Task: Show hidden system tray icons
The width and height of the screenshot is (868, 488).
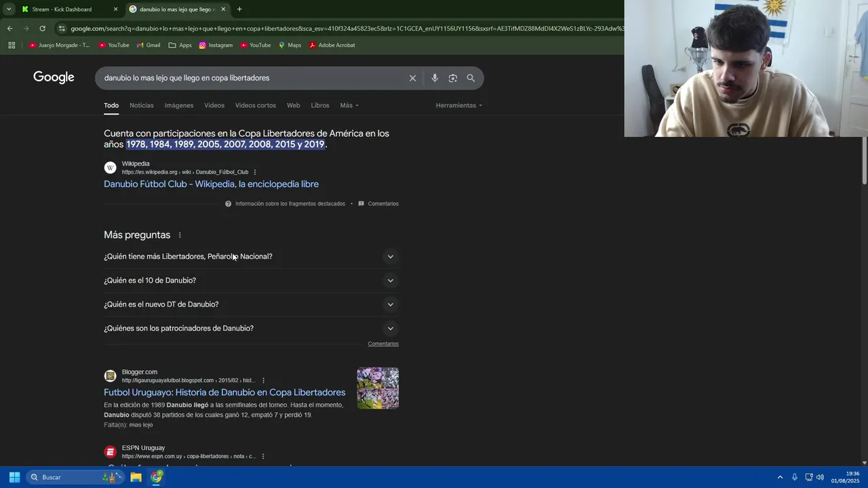Action: point(780,477)
